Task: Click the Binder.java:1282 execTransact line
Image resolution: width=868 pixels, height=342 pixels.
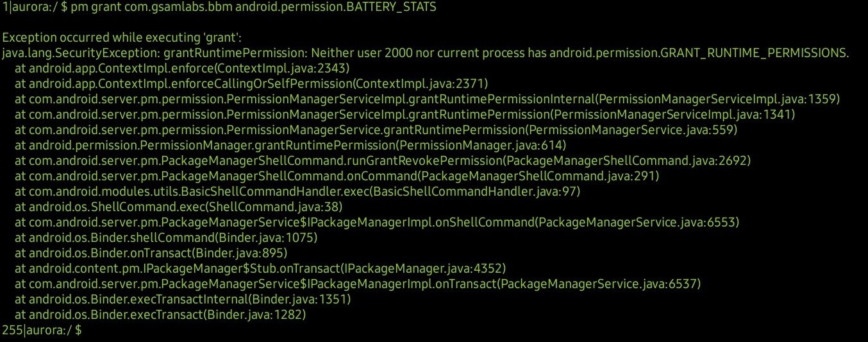Action: [x=160, y=315]
